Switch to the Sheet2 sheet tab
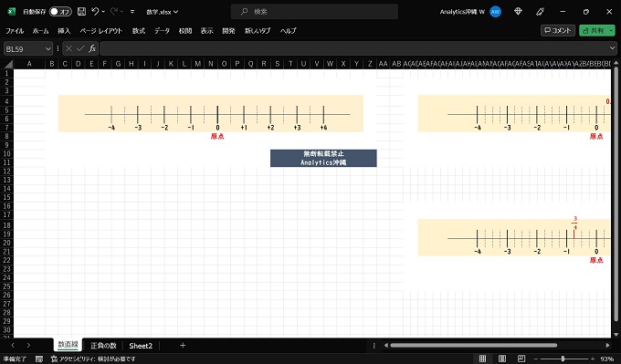 141,346
